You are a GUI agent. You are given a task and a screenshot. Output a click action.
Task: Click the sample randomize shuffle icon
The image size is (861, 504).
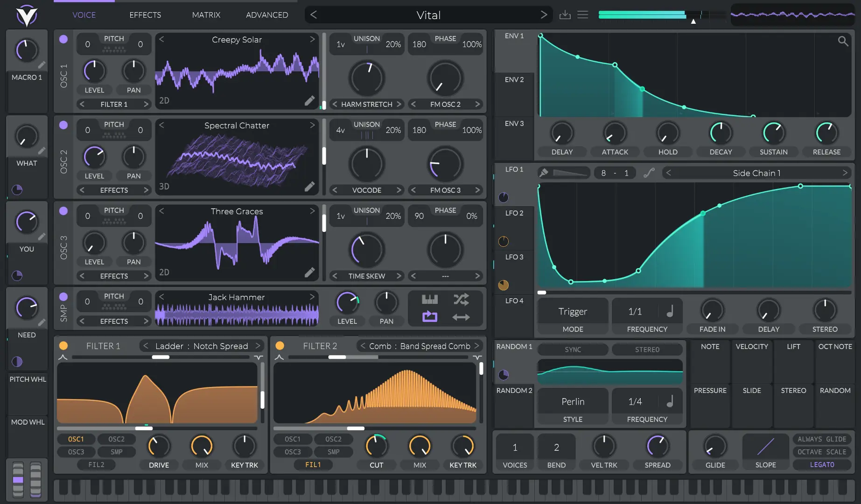coord(462,300)
